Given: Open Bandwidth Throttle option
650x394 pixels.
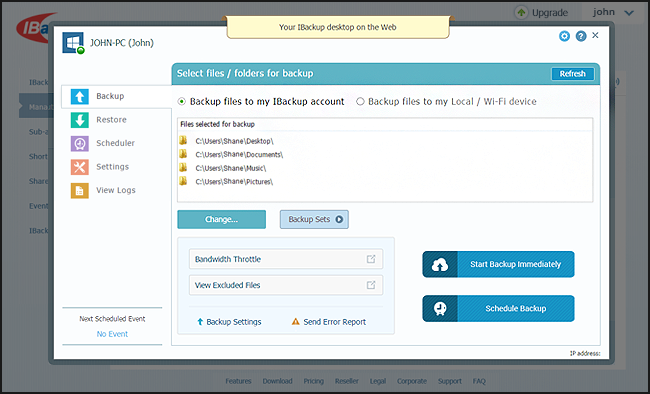Looking at the screenshot, I should (x=286, y=259).
